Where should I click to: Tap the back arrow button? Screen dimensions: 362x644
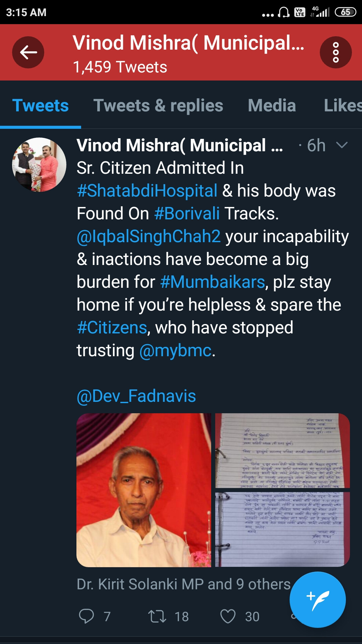pyautogui.click(x=28, y=52)
